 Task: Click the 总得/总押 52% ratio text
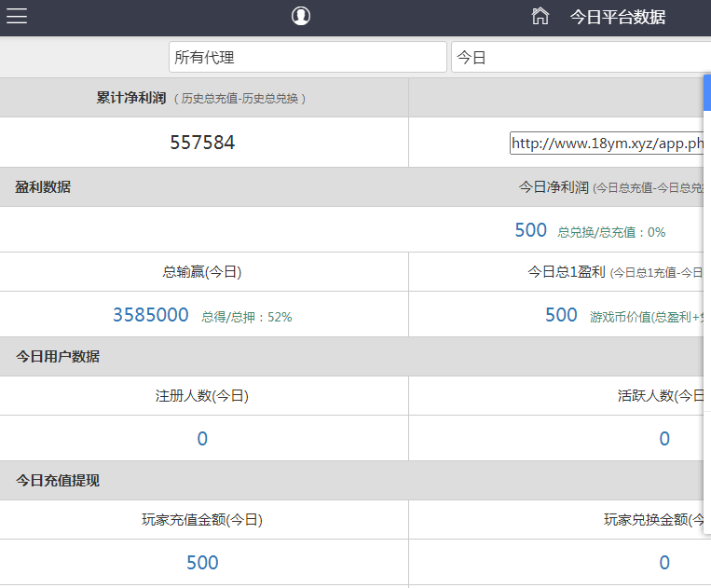point(246,317)
